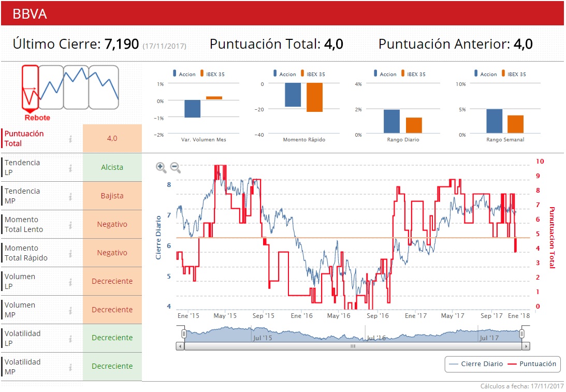Click the Bajista value for Tendencia MP
The image size is (566, 392).
pos(112,196)
